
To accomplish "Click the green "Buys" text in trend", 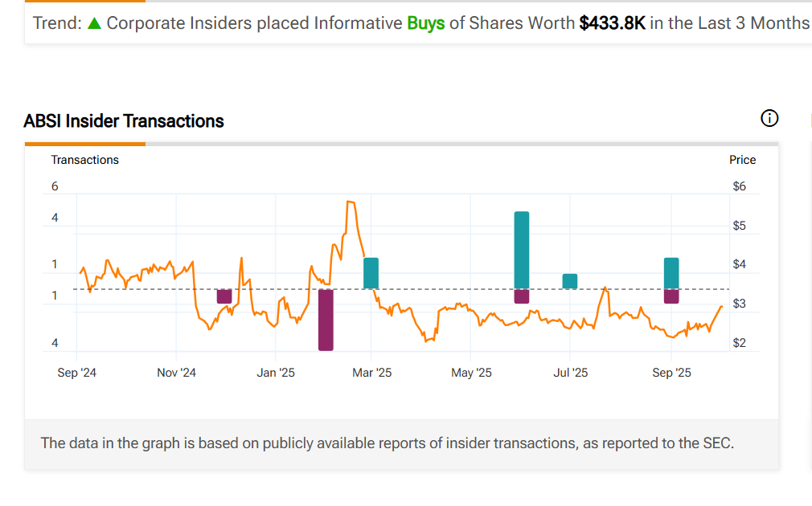I will pos(425,23).
